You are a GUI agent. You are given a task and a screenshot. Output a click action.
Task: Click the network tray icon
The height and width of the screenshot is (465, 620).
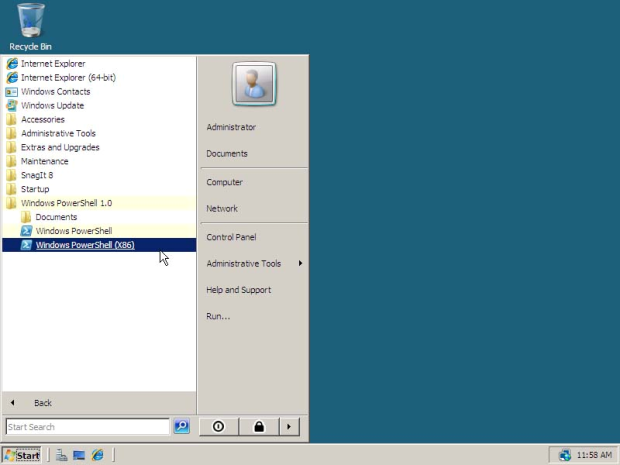pyautogui.click(x=565, y=455)
